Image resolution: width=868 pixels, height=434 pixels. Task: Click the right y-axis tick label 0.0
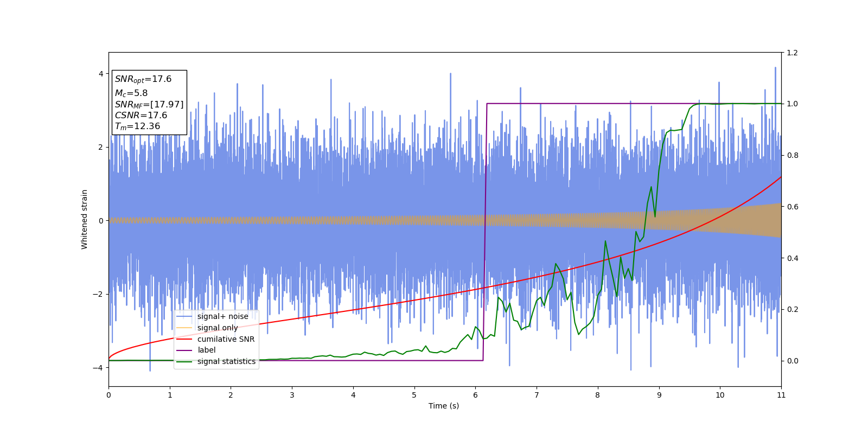[792, 361]
